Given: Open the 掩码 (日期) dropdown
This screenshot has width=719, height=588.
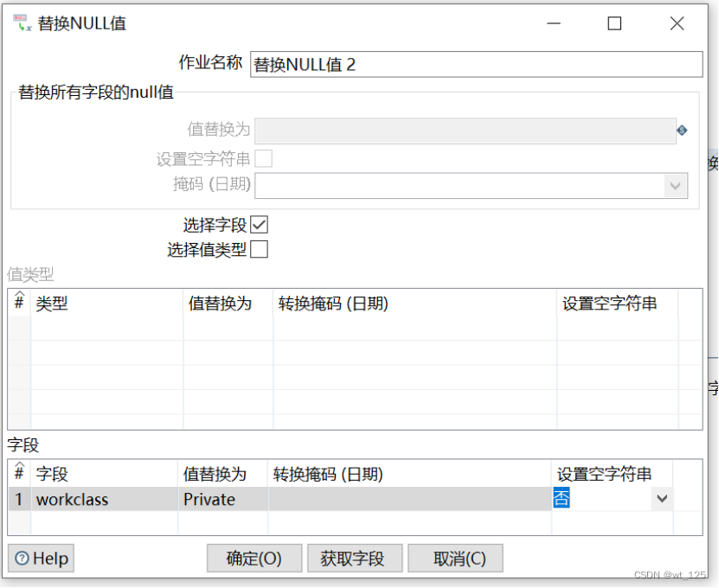Looking at the screenshot, I should [677, 186].
